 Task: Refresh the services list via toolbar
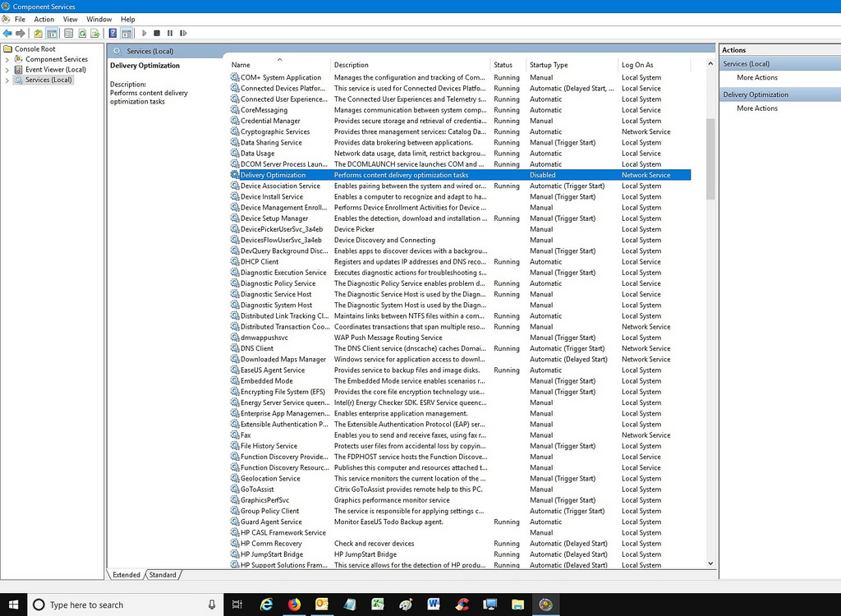tap(82, 34)
